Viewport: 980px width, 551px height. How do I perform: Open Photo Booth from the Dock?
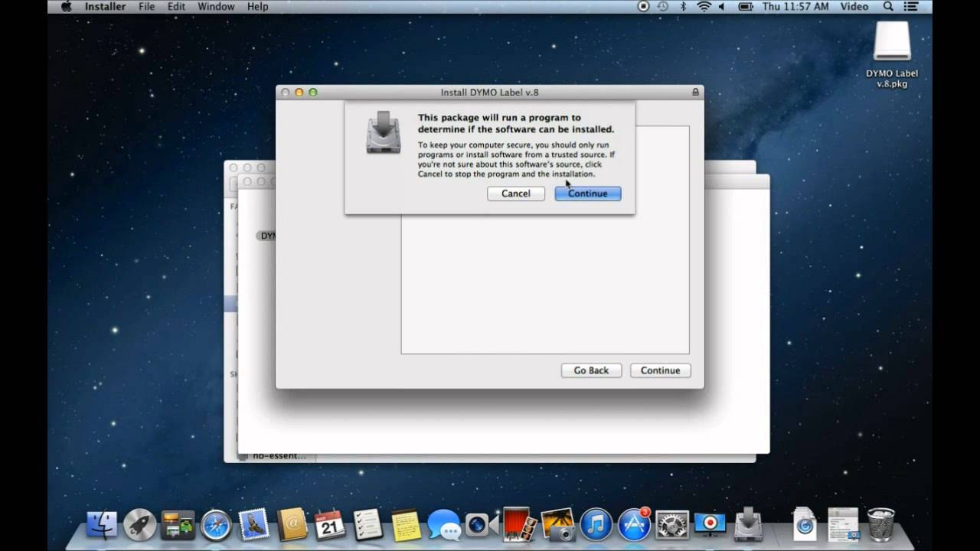pos(520,525)
